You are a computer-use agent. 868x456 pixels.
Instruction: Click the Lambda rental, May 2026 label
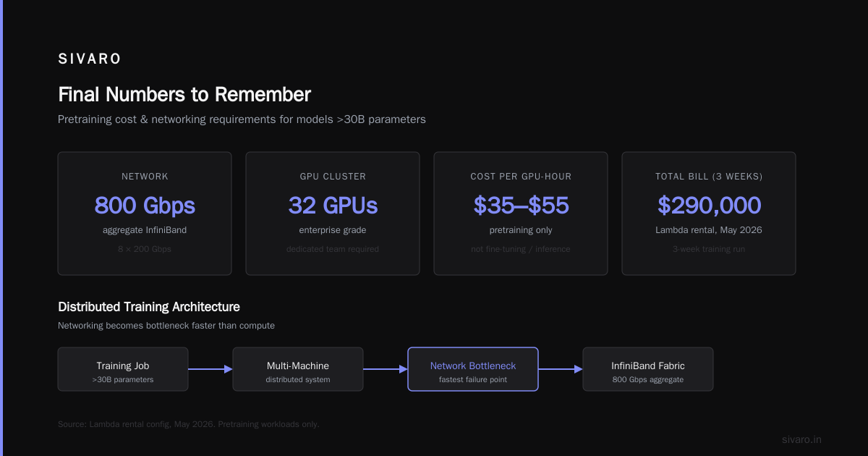pos(709,230)
